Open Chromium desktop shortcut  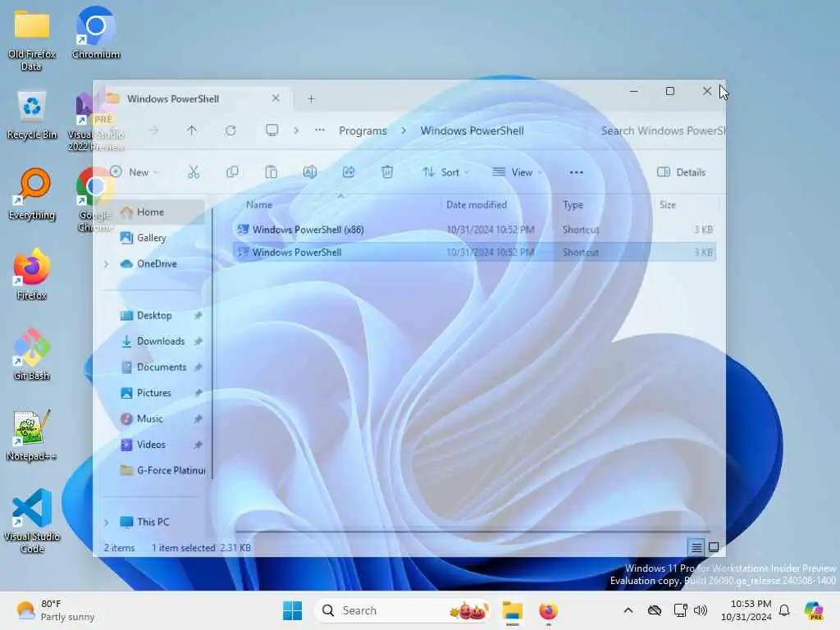[x=96, y=33]
